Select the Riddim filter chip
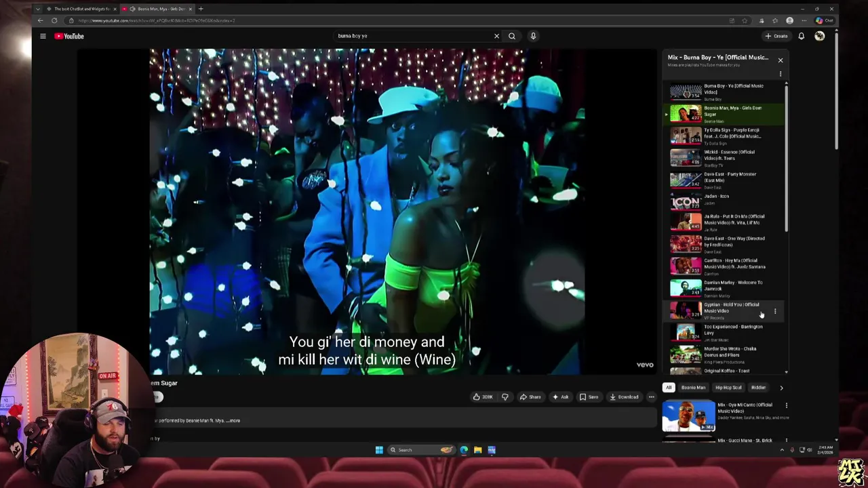Screen dimensions: 868x488 tap(758, 388)
